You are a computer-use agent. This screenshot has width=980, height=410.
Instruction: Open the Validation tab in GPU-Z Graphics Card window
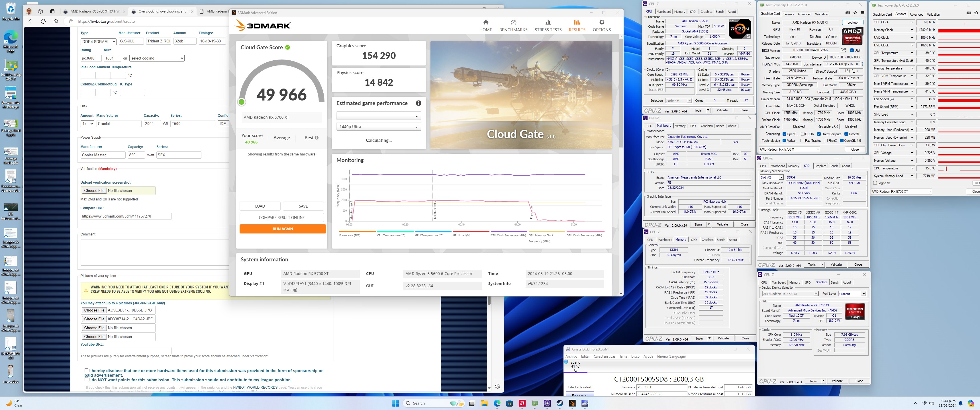821,14
